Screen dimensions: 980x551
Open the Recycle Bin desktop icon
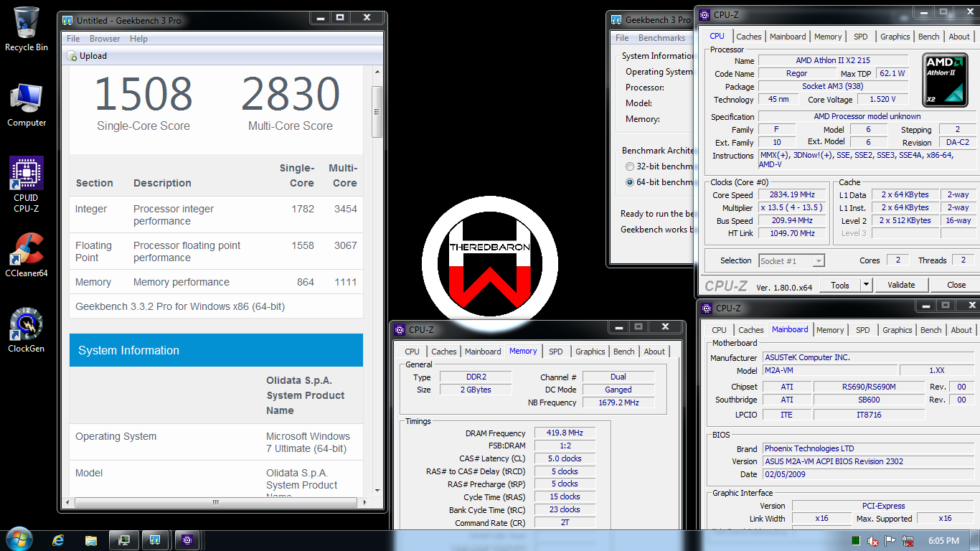point(27,29)
